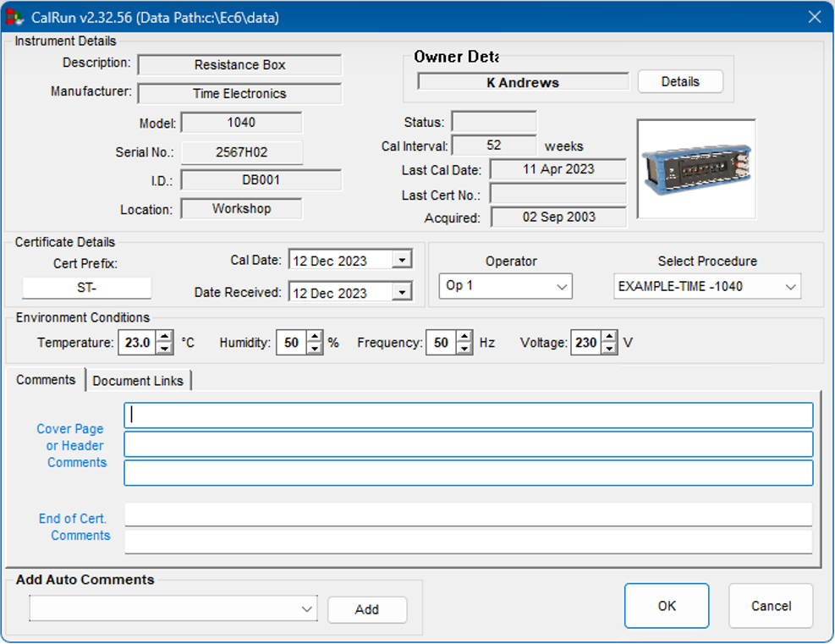Decrease the Frequency Hz spinner

tap(464, 349)
